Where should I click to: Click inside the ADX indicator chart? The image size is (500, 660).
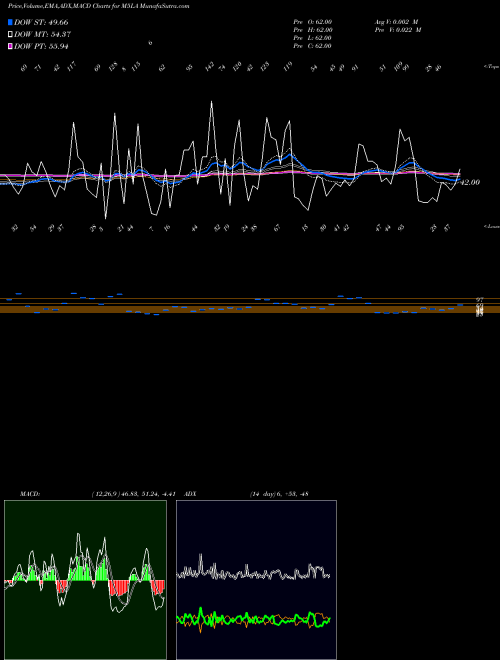[256, 580]
